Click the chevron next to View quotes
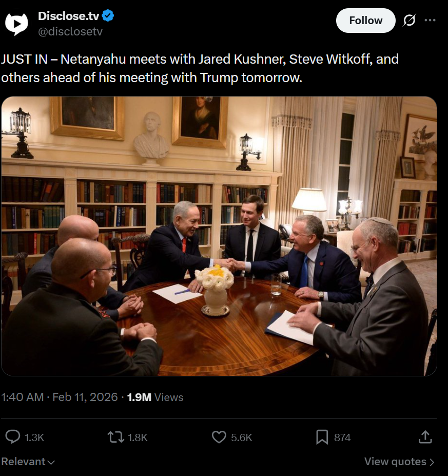The height and width of the screenshot is (476, 448). [x=432, y=462]
